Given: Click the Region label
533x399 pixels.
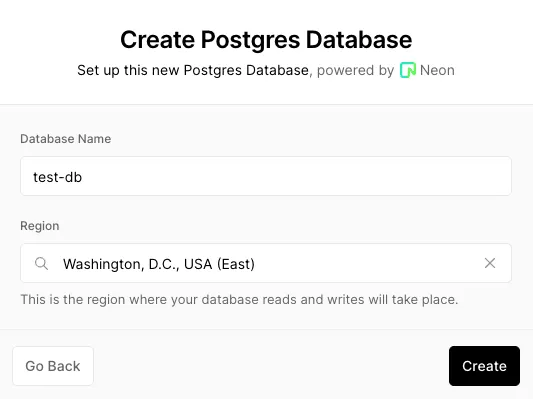Looking at the screenshot, I should 40,226.
